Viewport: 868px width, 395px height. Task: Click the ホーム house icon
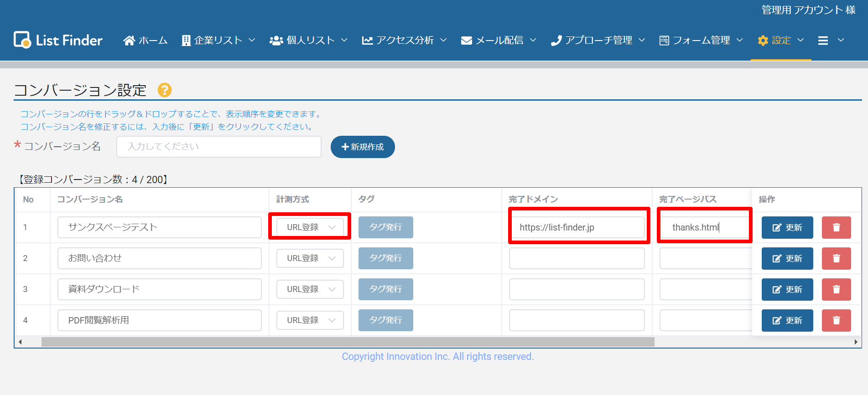pyautogui.click(x=129, y=41)
